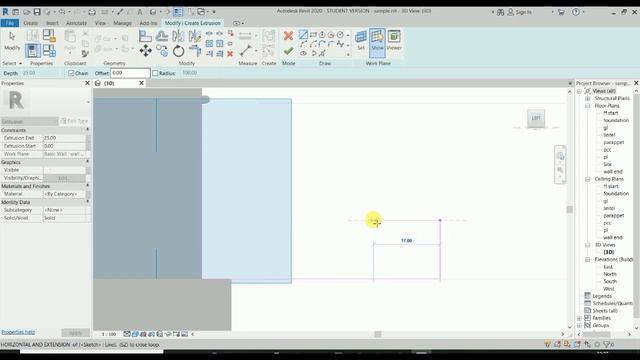Open the Add-Ins ribbon tab
The image size is (640, 360).
(x=148, y=23)
